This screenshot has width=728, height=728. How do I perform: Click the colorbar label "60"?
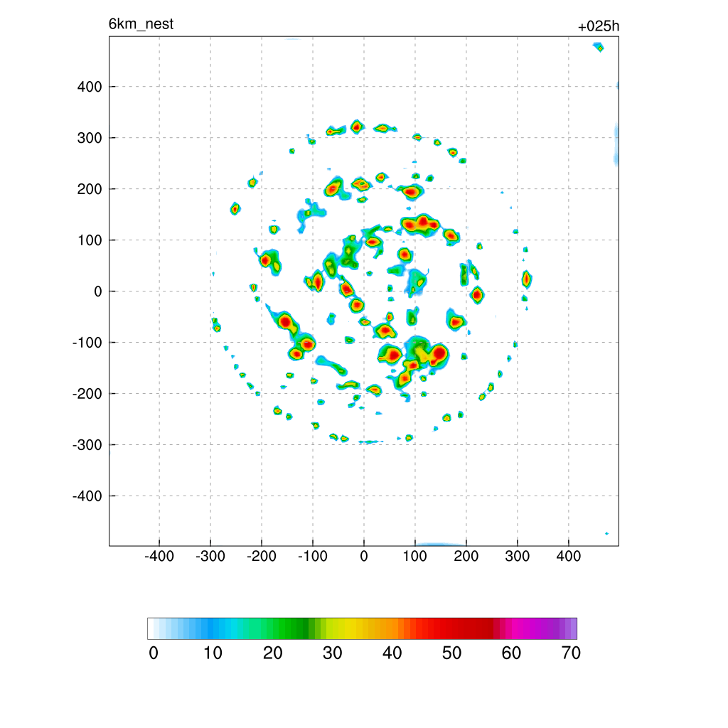[x=511, y=653]
